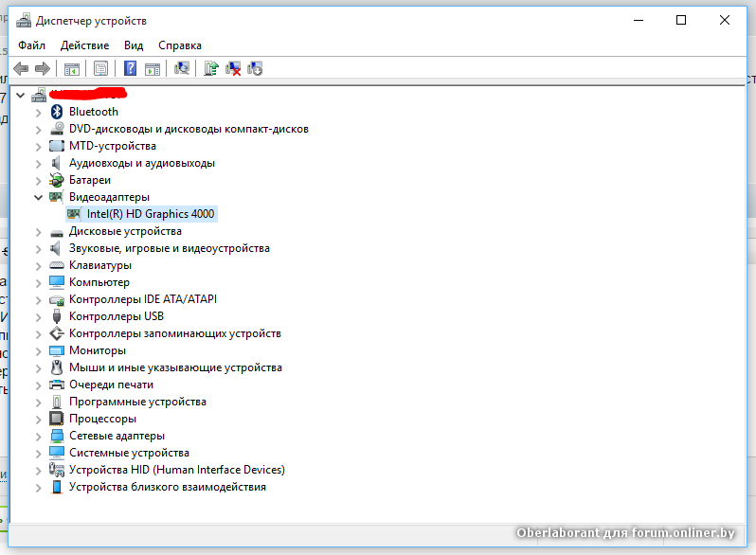Minimize the Диспетчер устройств window
Screen dimensions: 756x555
[639, 20]
